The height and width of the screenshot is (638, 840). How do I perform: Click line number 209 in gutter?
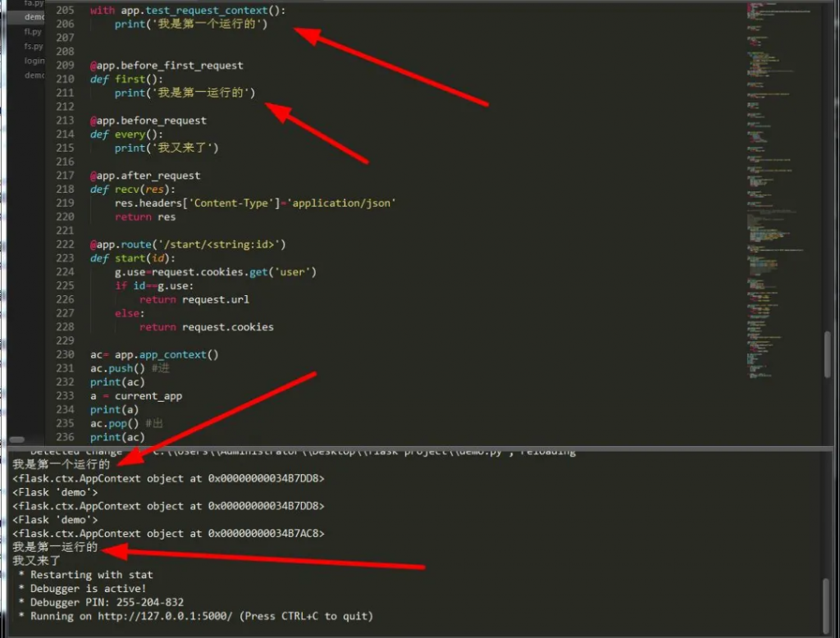pos(65,66)
